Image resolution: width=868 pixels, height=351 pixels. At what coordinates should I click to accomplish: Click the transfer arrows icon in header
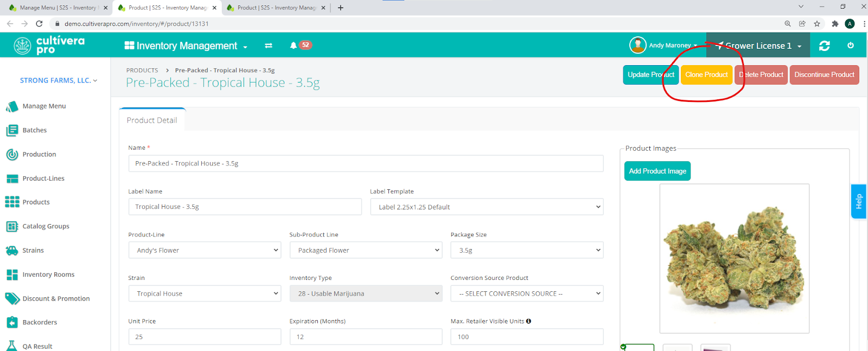[x=269, y=46]
